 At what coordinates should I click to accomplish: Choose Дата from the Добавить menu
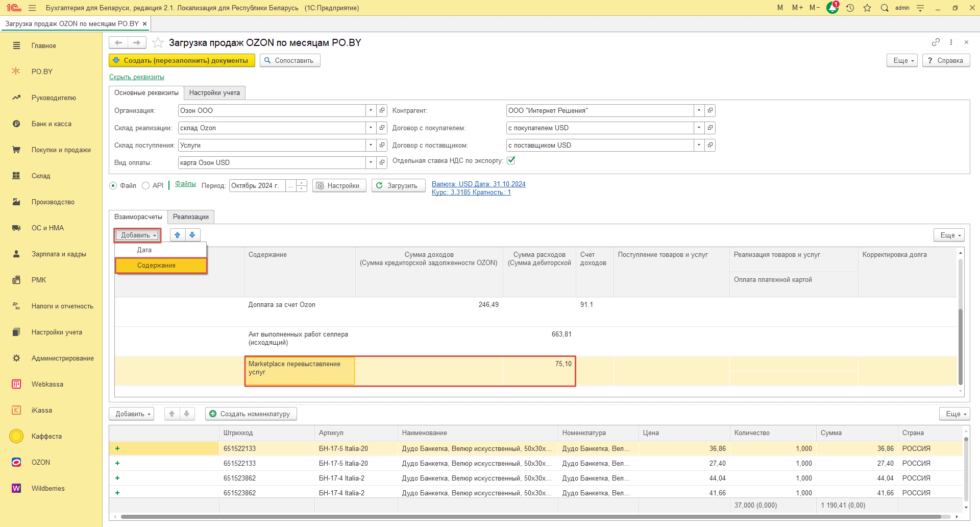pos(161,250)
